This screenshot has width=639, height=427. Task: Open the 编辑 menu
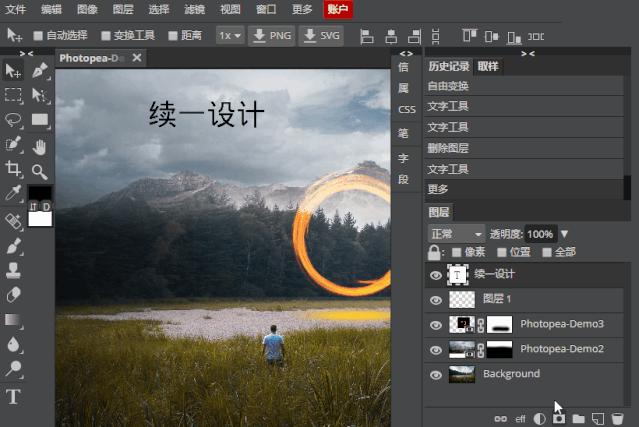(x=51, y=9)
